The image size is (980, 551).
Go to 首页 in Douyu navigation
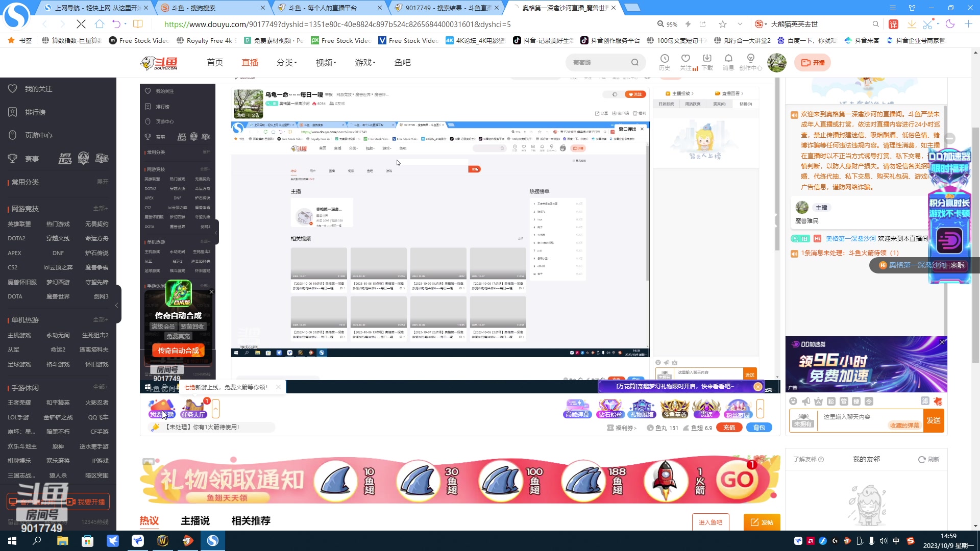pyautogui.click(x=215, y=62)
